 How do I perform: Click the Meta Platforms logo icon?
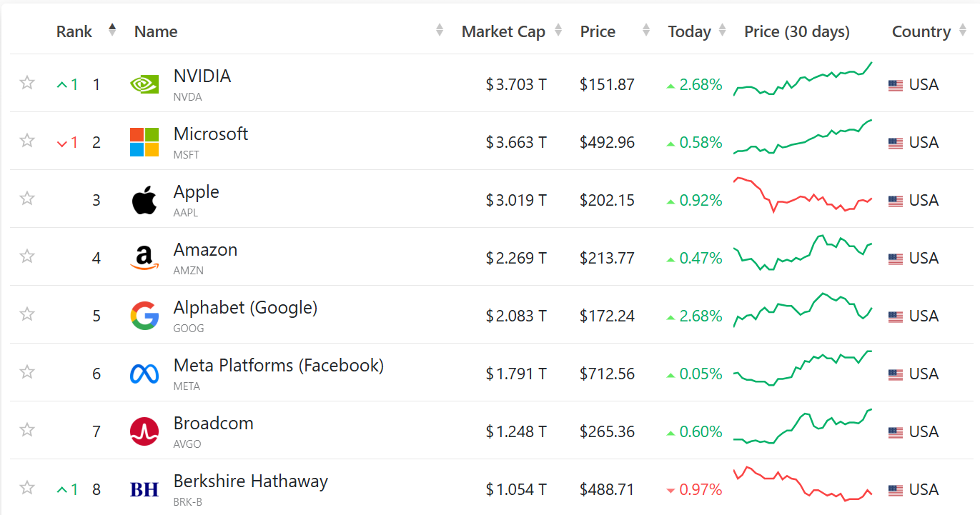tap(144, 374)
